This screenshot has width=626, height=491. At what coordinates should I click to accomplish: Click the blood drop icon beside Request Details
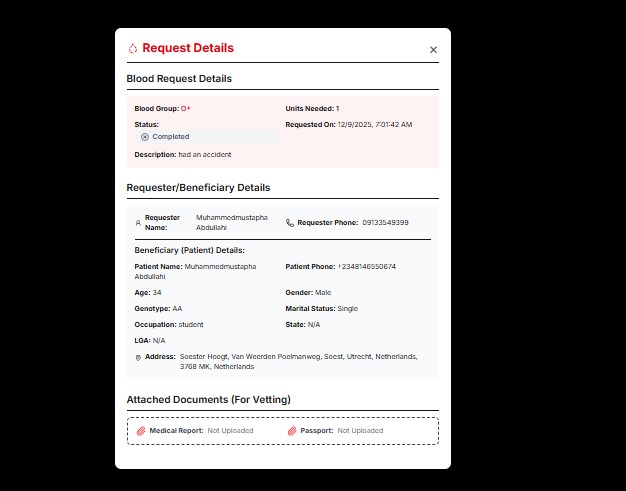coord(133,48)
